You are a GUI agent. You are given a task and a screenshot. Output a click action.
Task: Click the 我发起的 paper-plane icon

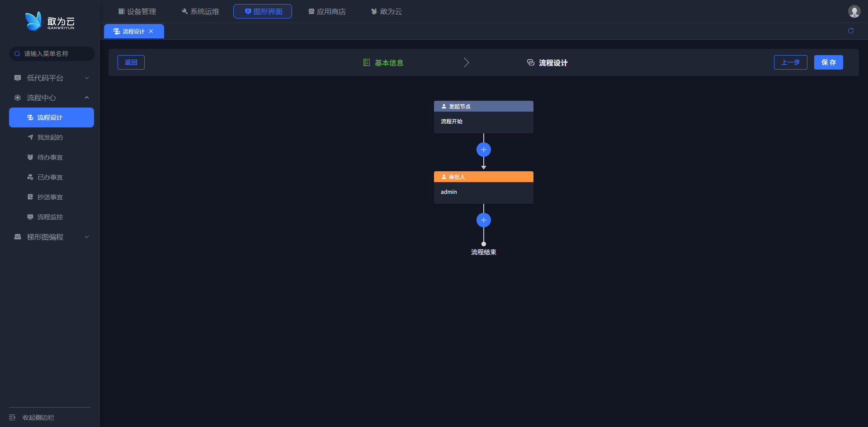[x=30, y=137]
